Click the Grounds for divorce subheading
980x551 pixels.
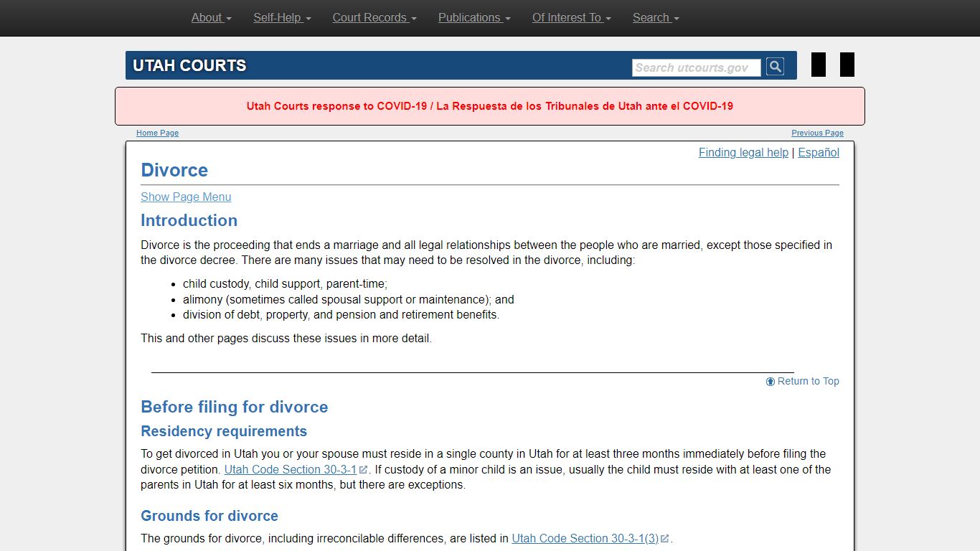[209, 516]
